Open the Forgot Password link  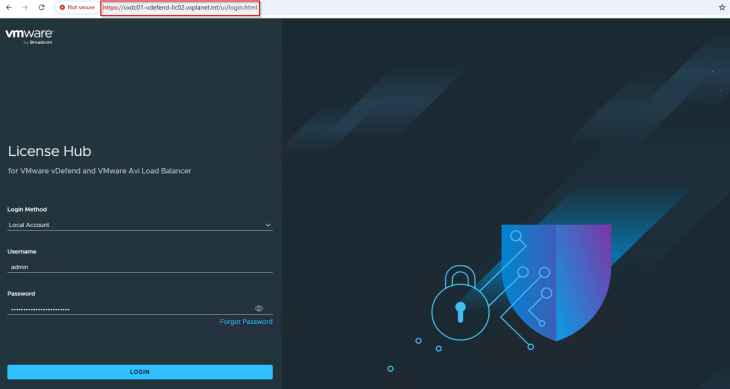246,322
